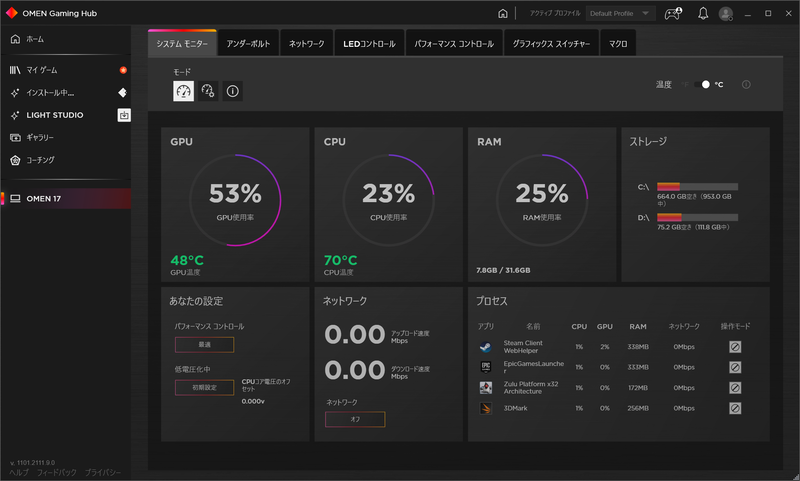The width and height of the screenshot is (800, 481).
Task: Switch to LEDコントロール tab
Action: click(x=369, y=43)
